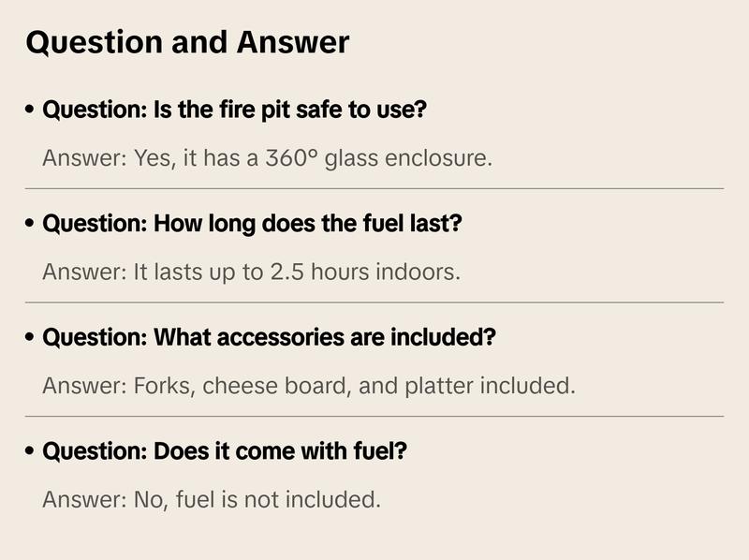Select the answer about 2.5 hours indoors
The image size is (749, 560).
252,272
